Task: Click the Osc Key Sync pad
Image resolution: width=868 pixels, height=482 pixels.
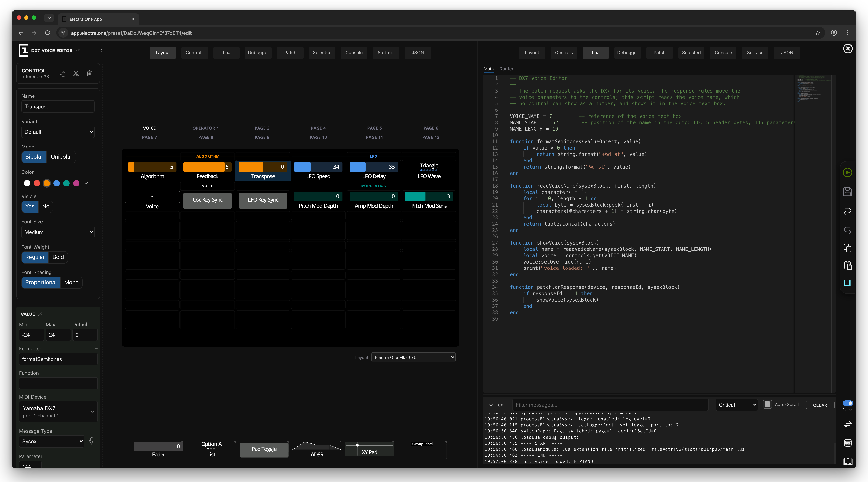Action: (208, 200)
